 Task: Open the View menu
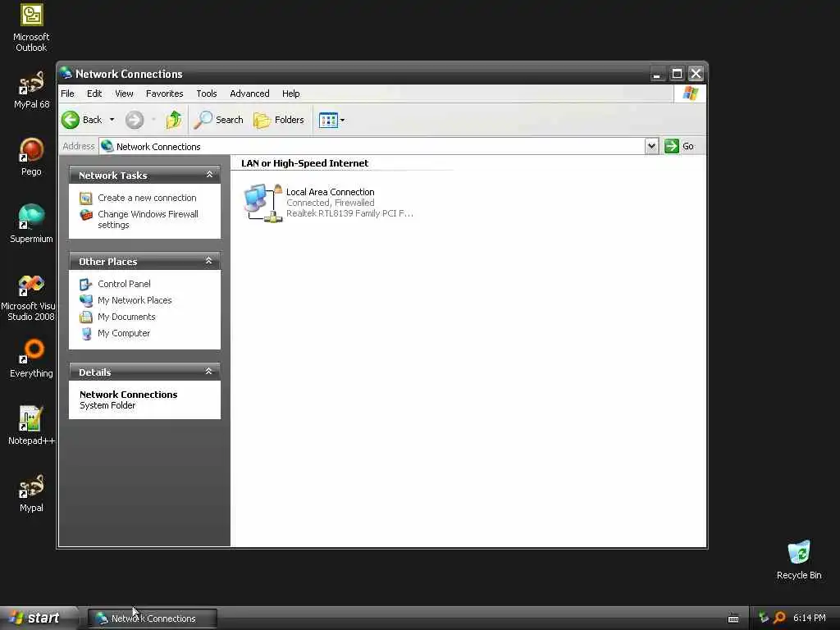click(124, 94)
